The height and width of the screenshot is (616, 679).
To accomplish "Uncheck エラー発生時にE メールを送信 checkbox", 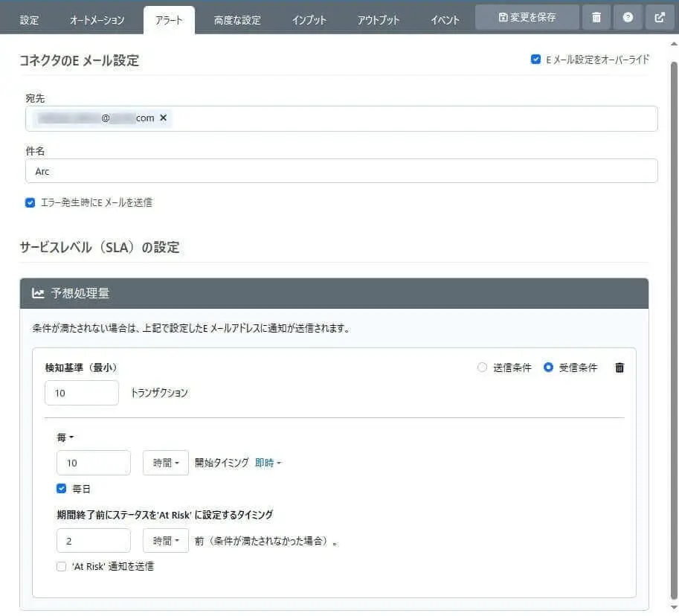I will coord(30,203).
